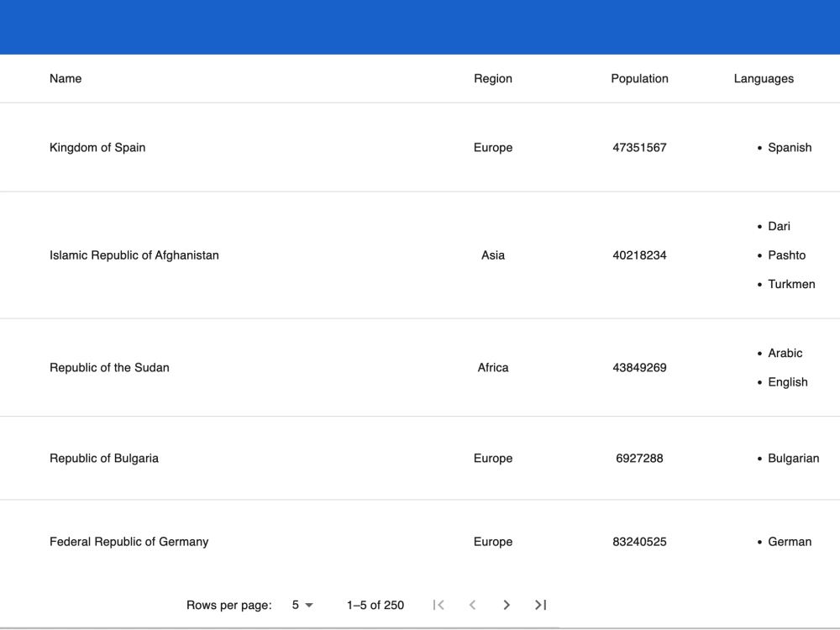
Task: Select the Islamic Republic of Afghanistan row
Action: pyautogui.click(x=252, y=255)
